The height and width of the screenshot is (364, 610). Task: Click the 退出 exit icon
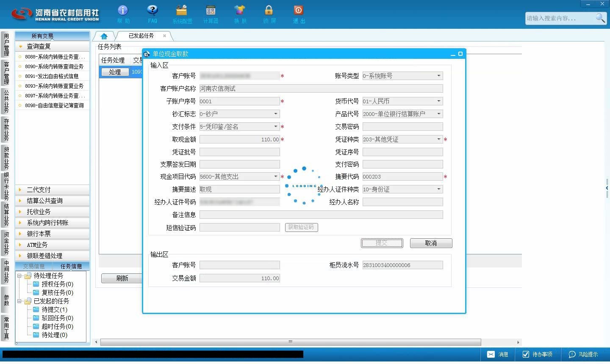[x=299, y=14]
